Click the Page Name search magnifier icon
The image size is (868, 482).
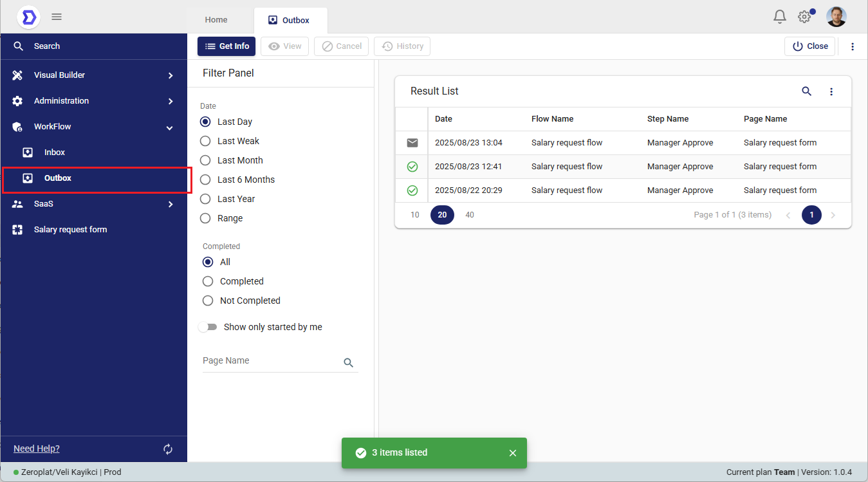click(x=348, y=363)
